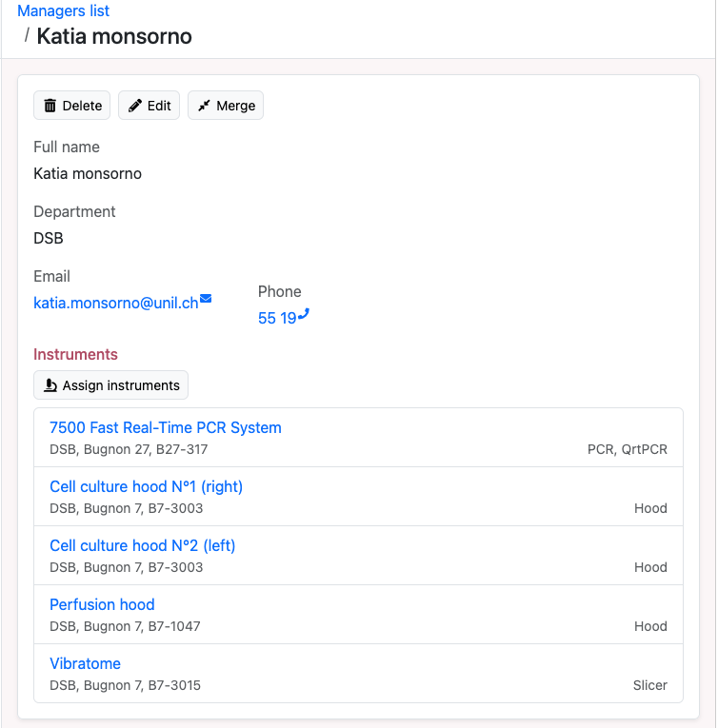Image resolution: width=718 pixels, height=728 pixels.
Task: Select the Vibratome row showing Slicer
Action: (x=358, y=673)
